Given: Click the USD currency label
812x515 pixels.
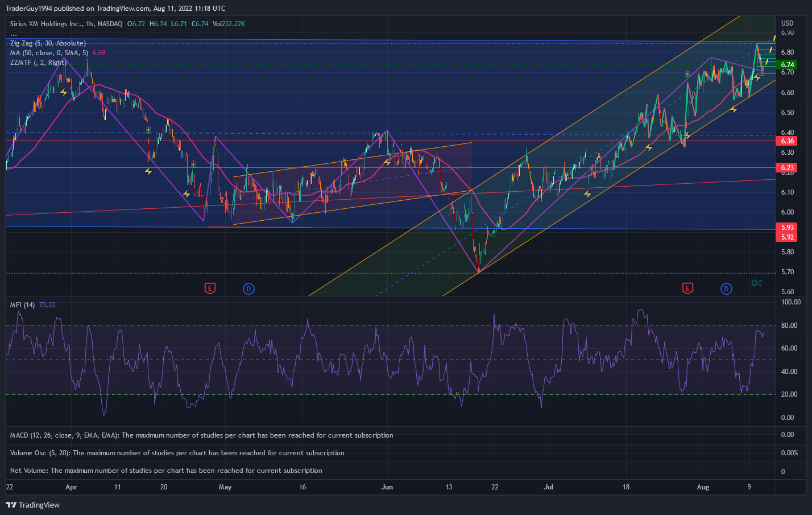Looking at the screenshot, I should 787,23.
